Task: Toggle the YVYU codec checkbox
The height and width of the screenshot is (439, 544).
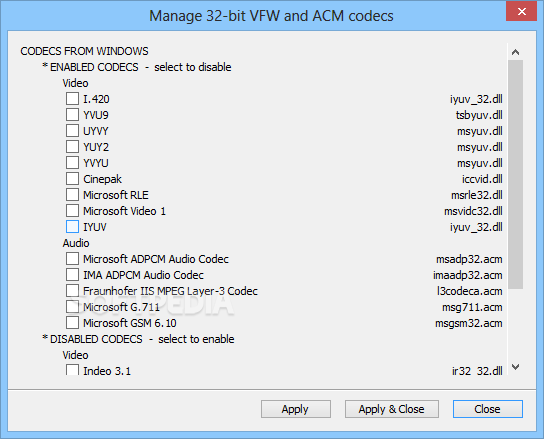Action: 72,163
